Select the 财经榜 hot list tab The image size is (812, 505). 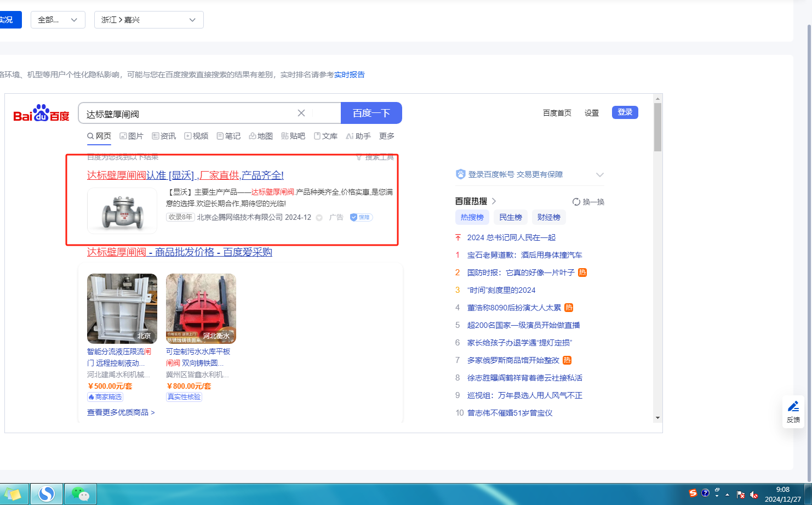click(548, 217)
